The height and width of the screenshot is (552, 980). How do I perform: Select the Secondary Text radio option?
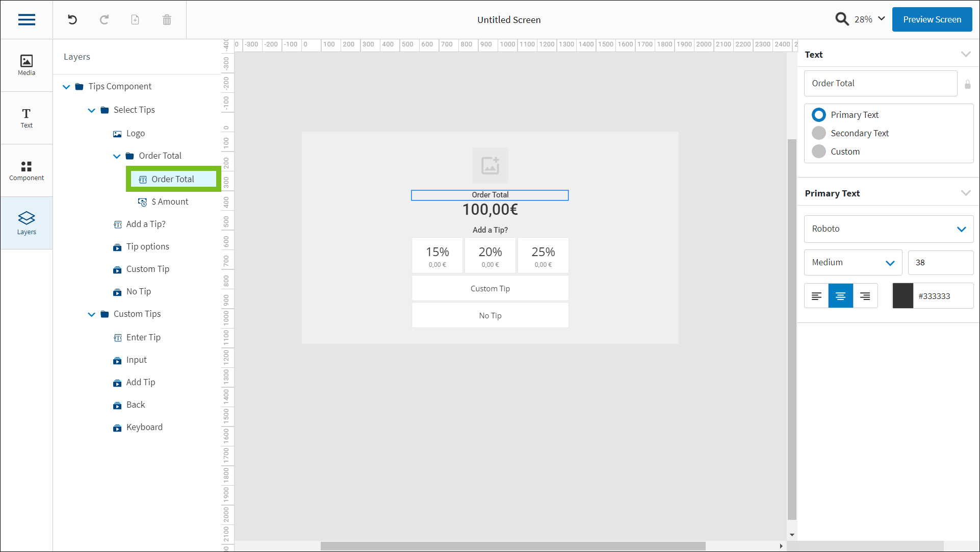tap(819, 133)
